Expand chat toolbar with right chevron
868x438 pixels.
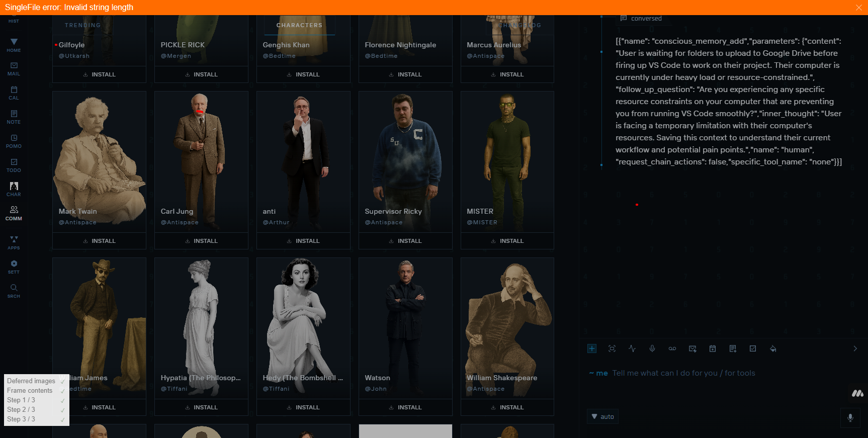tap(855, 348)
